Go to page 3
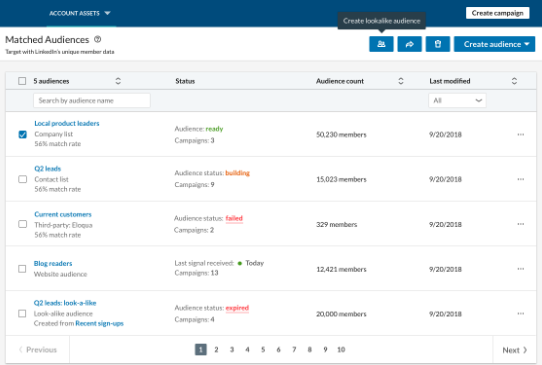 [x=232, y=349]
